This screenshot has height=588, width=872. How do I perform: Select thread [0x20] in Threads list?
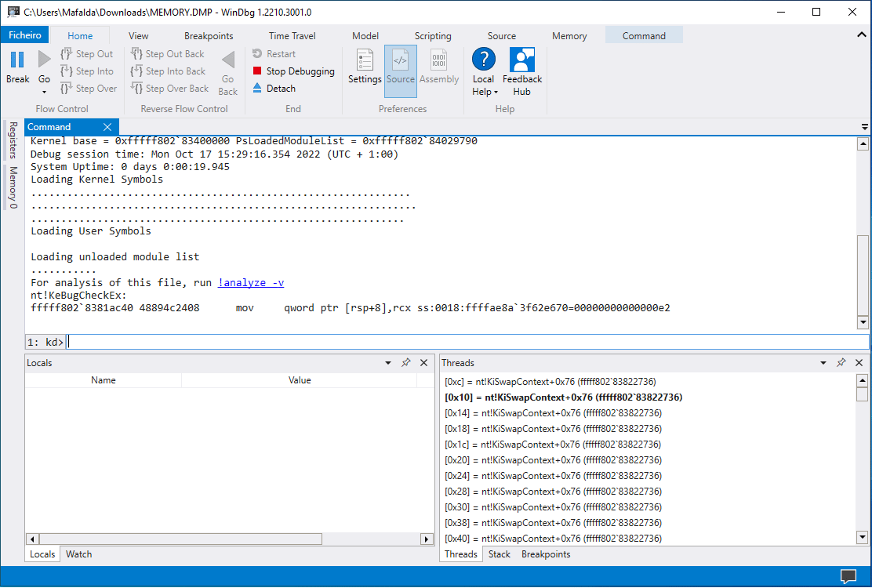click(553, 460)
